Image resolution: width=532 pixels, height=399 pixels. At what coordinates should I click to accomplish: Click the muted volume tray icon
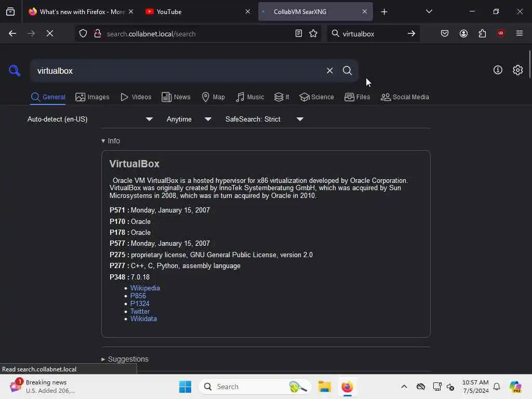[x=450, y=387]
